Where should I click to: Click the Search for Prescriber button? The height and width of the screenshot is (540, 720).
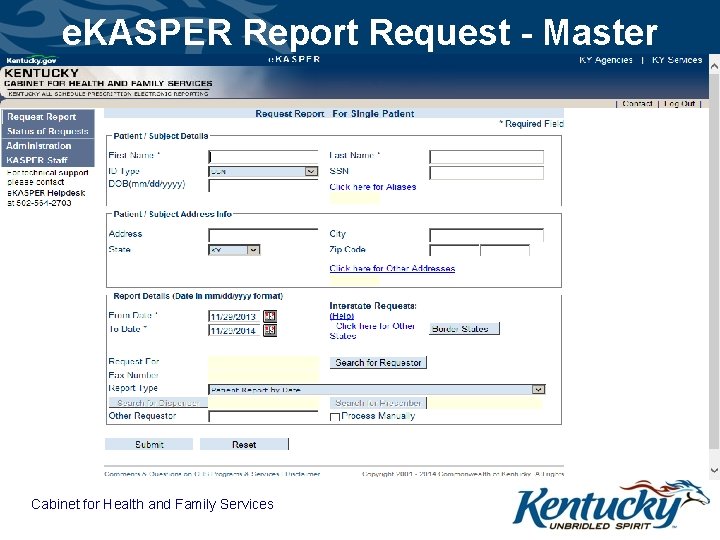coord(378,403)
